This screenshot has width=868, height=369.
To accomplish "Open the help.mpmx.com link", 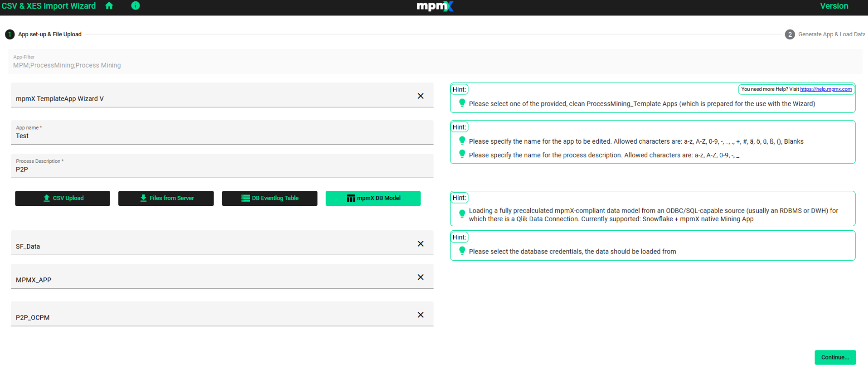I will 825,89.
